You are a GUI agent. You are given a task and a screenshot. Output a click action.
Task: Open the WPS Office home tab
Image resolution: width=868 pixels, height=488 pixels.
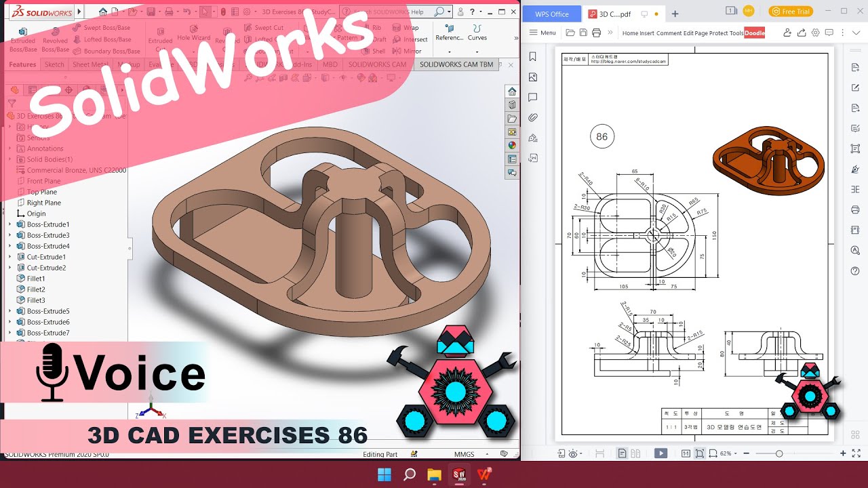click(552, 14)
